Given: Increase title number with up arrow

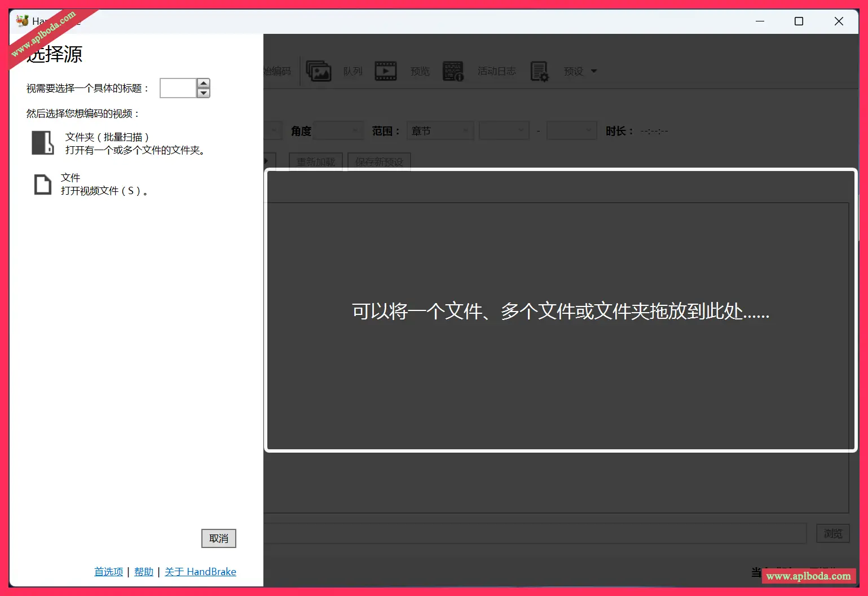Looking at the screenshot, I should tap(204, 83).
